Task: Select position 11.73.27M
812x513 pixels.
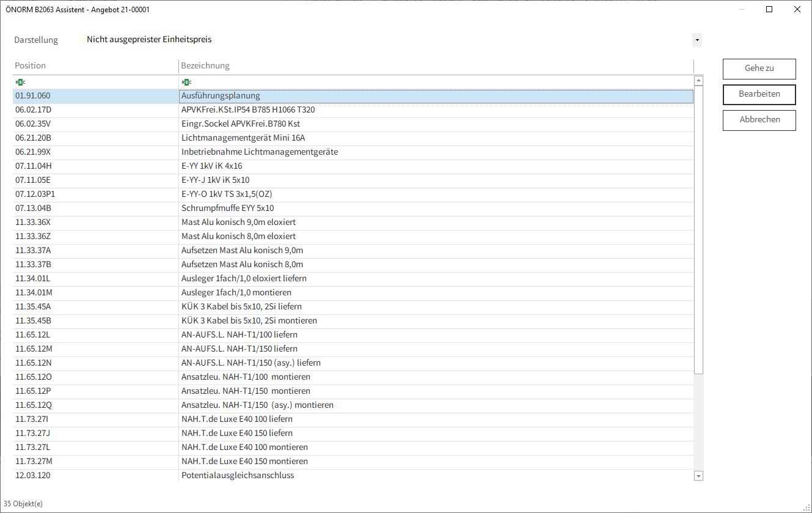Action: coord(34,462)
